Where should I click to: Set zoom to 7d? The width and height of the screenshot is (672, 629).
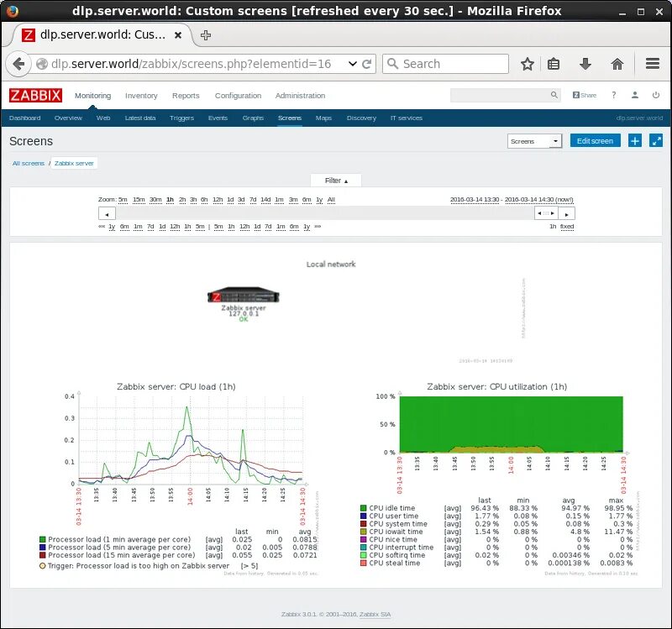point(253,200)
